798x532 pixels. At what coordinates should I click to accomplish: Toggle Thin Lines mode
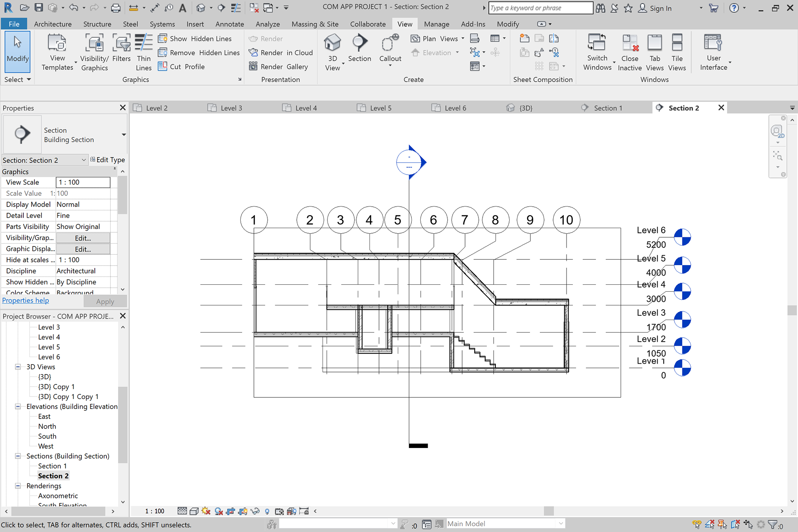click(x=144, y=53)
